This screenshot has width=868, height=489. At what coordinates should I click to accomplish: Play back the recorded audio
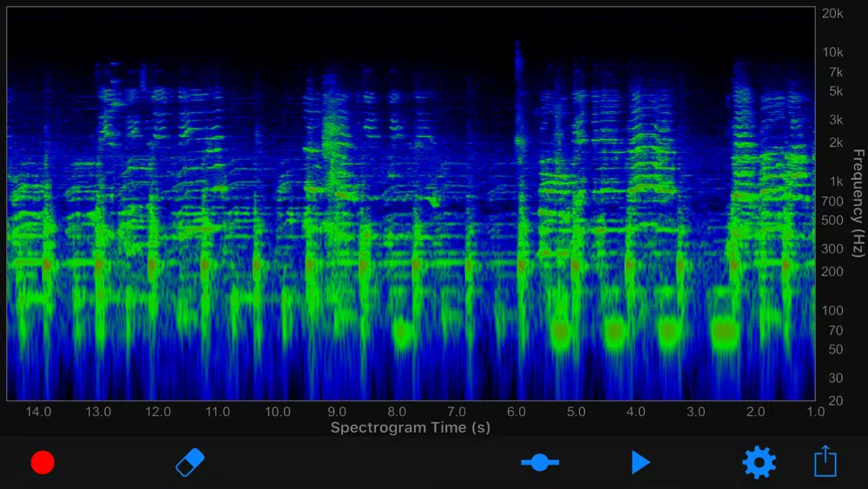coord(641,462)
